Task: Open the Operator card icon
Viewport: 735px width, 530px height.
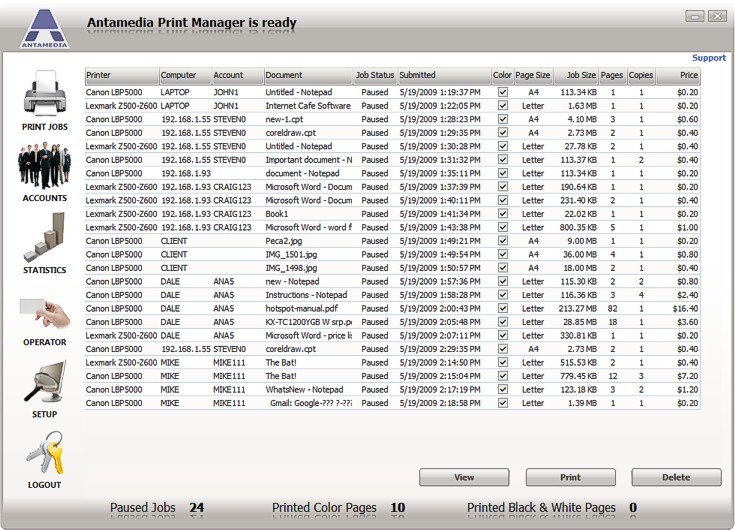Action: (x=45, y=314)
